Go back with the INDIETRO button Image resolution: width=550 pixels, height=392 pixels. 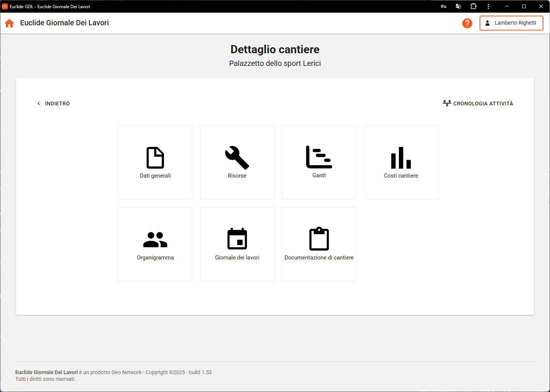(x=54, y=103)
